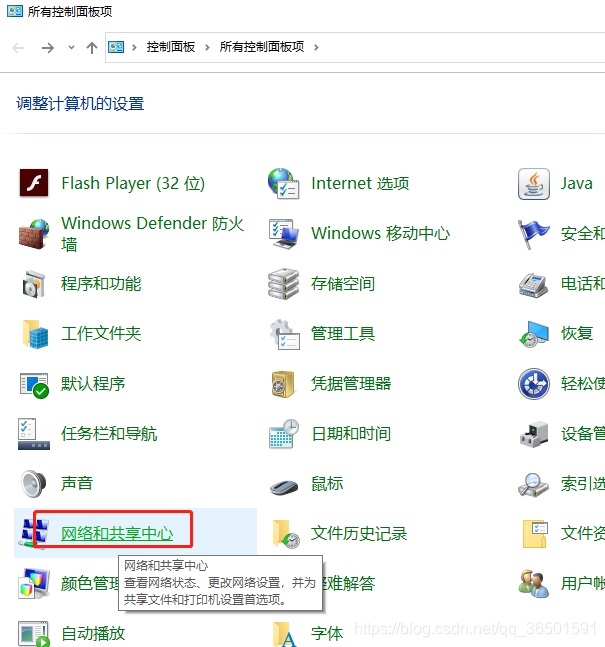Viewport: 605px width, 647px height.
Task: Open Windows Defender 防火墙 link
Action: pos(152,234)
